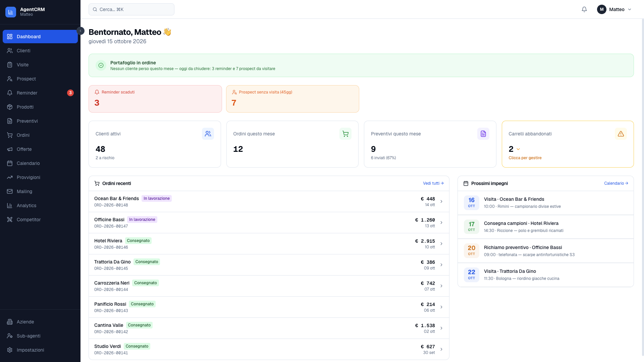644x362 pixels.
Task: Open the AgentCRM logo icon
Action: (x=11, y=12)
